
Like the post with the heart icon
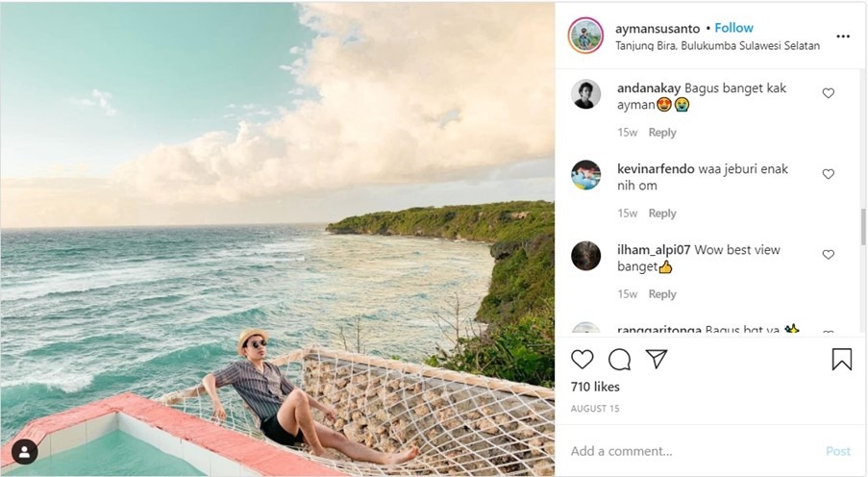583,360
